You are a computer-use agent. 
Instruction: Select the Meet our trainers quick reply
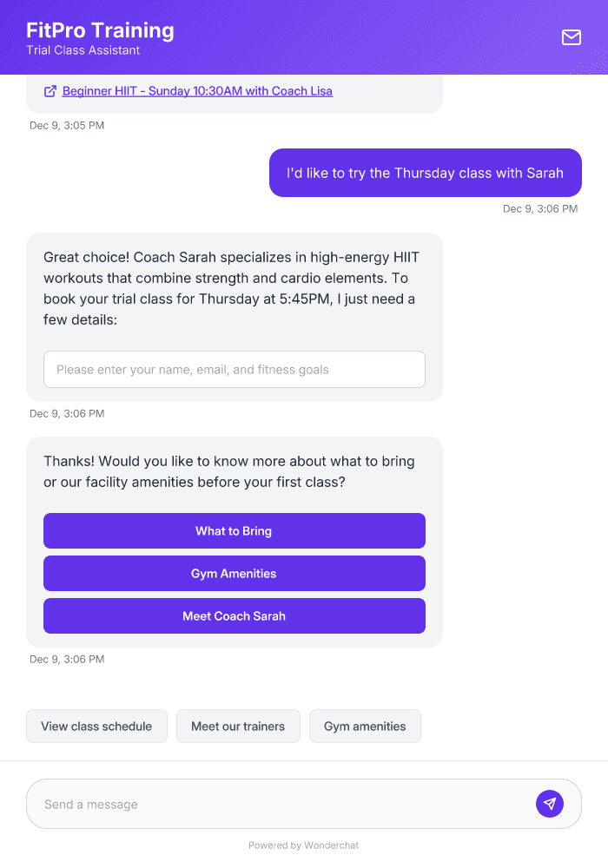[238, 726]
